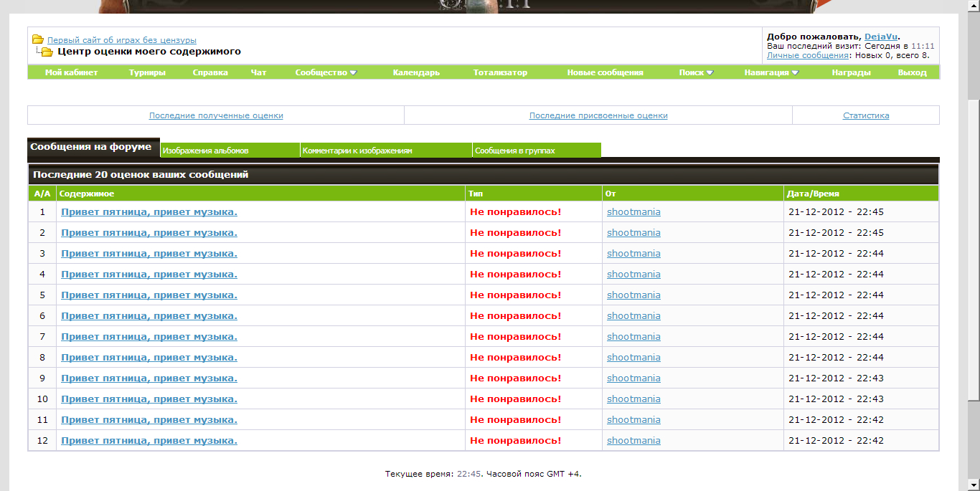
Task: Open the post link in row 2
Action: tap(149, 233)
